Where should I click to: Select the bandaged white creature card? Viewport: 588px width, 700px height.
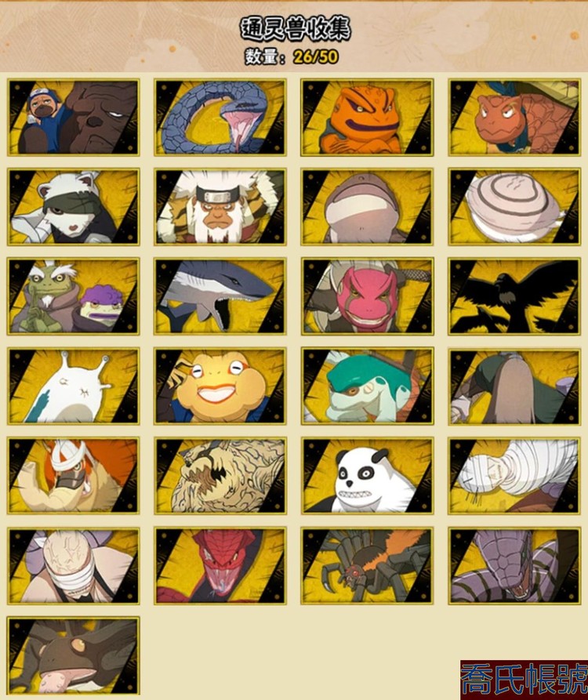coord(514,476)
